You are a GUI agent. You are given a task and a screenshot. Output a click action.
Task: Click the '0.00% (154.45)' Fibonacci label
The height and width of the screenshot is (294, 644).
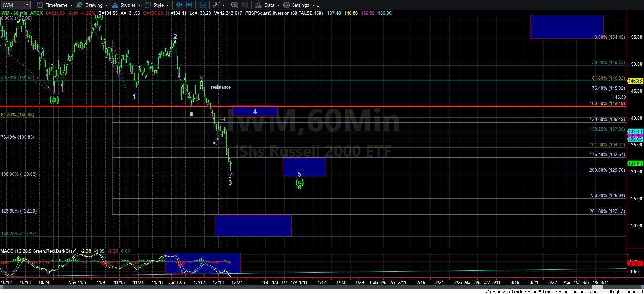[610, 37]
